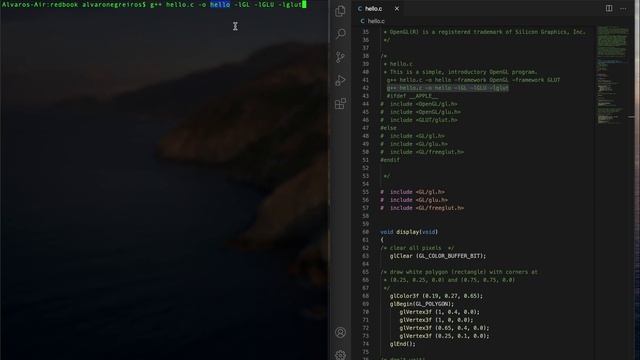Click the glVertex3f (1, 0.4, 0.0) line

[x=440, y=312]
